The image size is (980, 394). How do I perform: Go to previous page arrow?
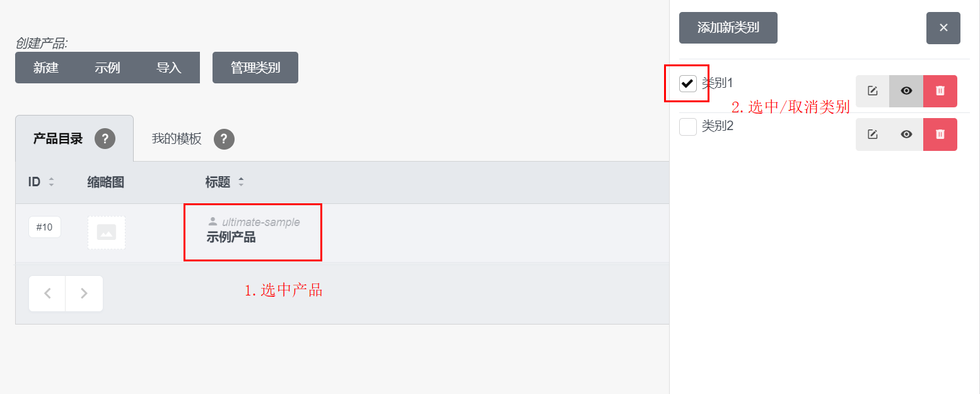(x=47, y=294)
